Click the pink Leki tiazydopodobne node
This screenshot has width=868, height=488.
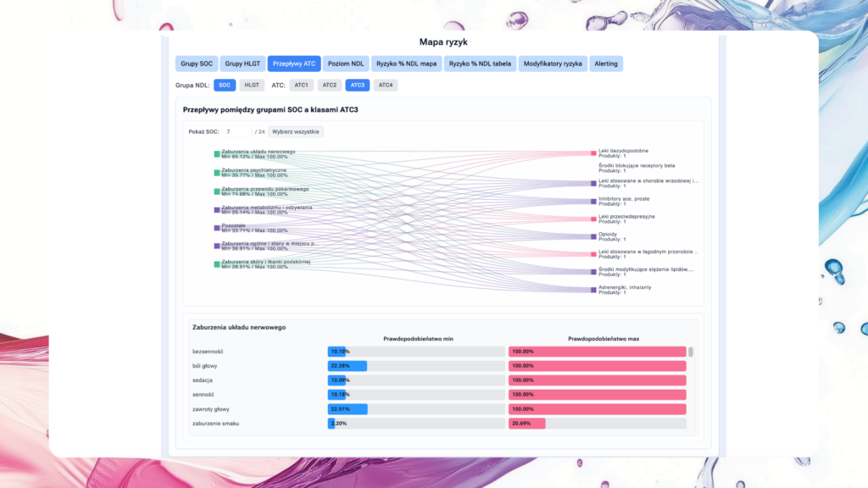(593, 153)
